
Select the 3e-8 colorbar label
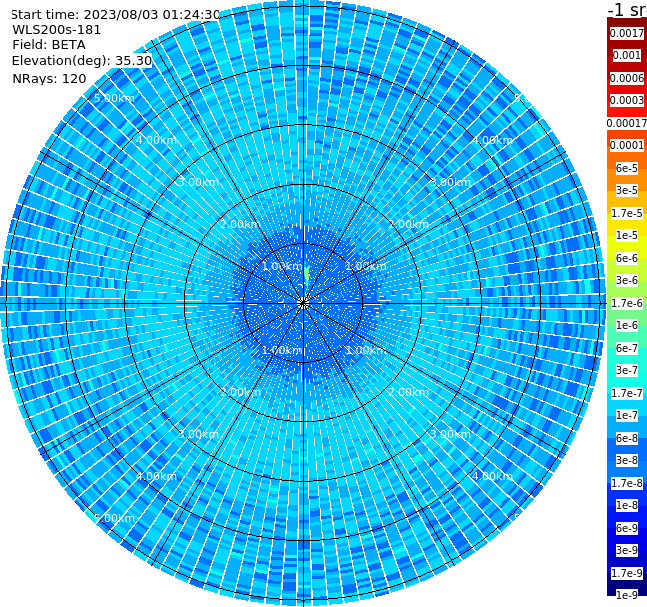point(627,460)
